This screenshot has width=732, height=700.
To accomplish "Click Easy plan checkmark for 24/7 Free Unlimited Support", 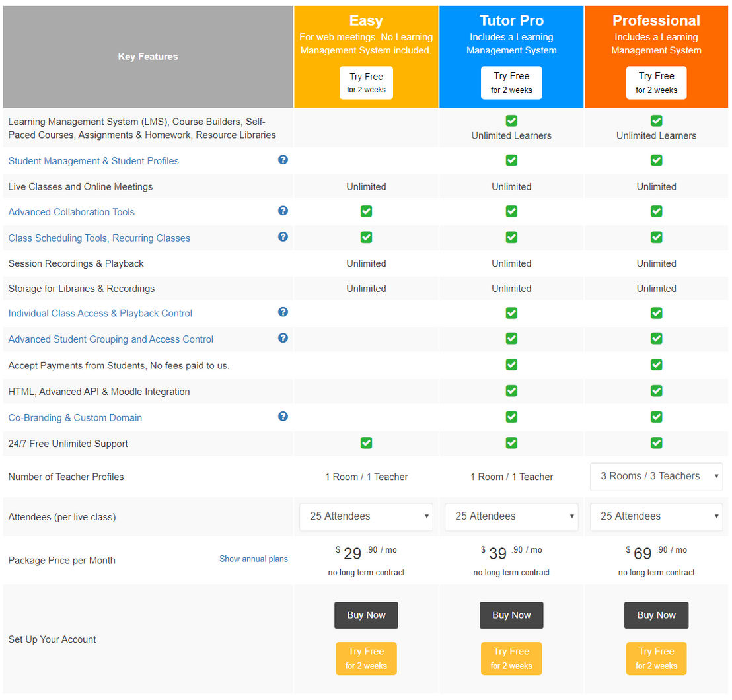I will pos(367,443).
